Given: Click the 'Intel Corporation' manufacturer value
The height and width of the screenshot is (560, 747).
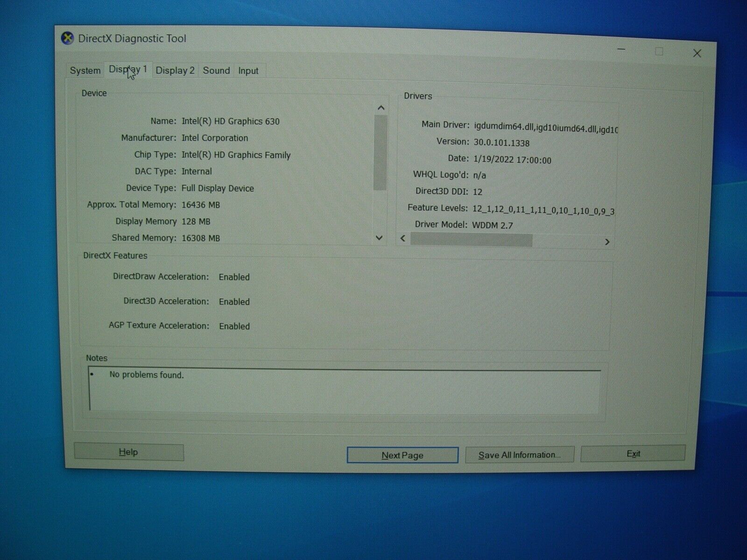Looking at the screenshot, I should [x=215, y=138].
